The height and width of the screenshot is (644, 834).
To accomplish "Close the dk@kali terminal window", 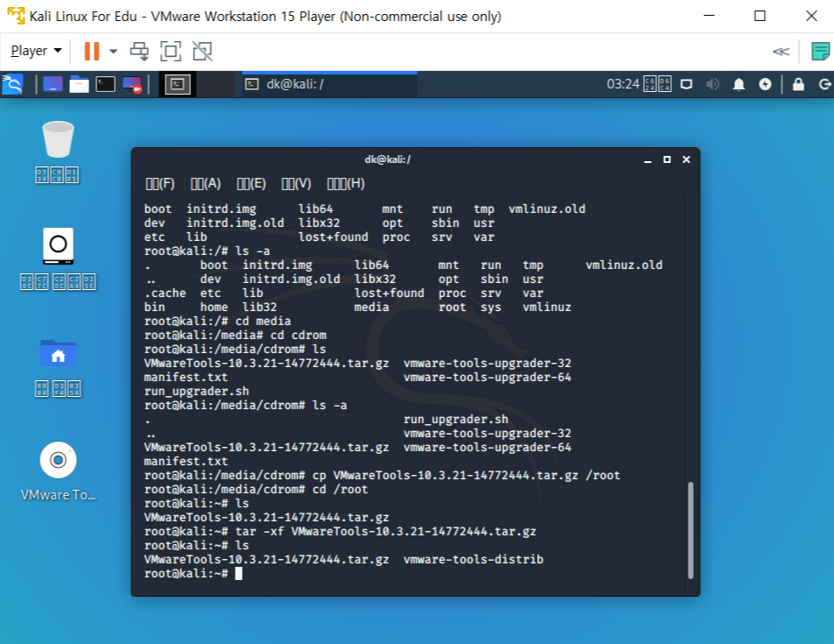I will 686,159.
